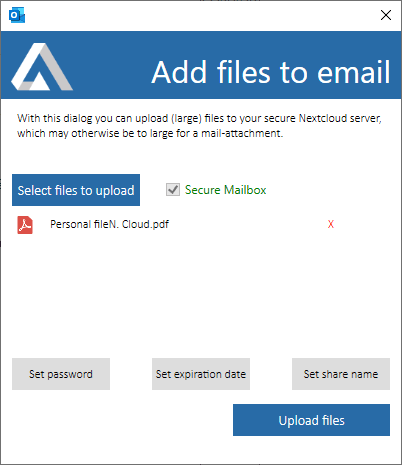Click the red PDF icon beside the file
The width and height of the screenshot is (402, 465).
pos(25,225)
